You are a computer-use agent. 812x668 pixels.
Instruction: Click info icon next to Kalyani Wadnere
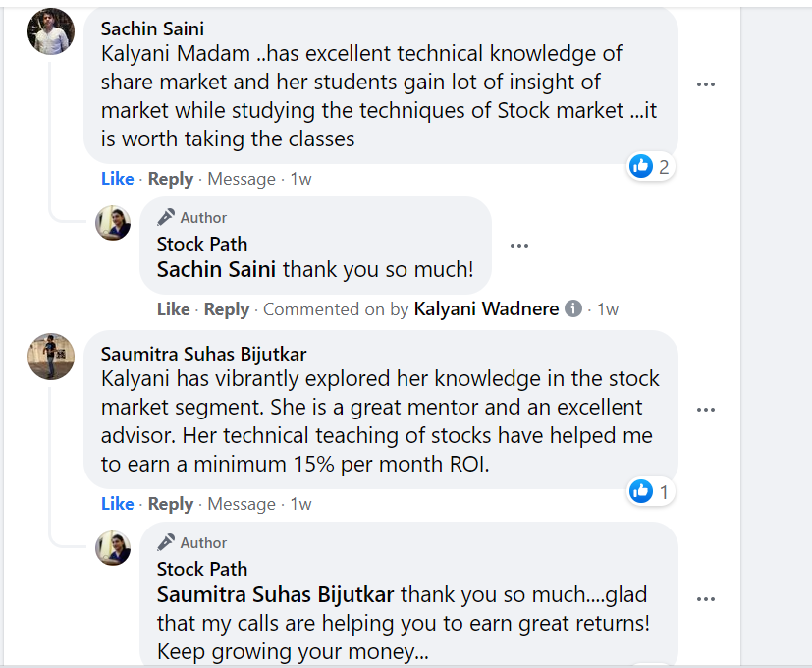[x=573, y=308]
